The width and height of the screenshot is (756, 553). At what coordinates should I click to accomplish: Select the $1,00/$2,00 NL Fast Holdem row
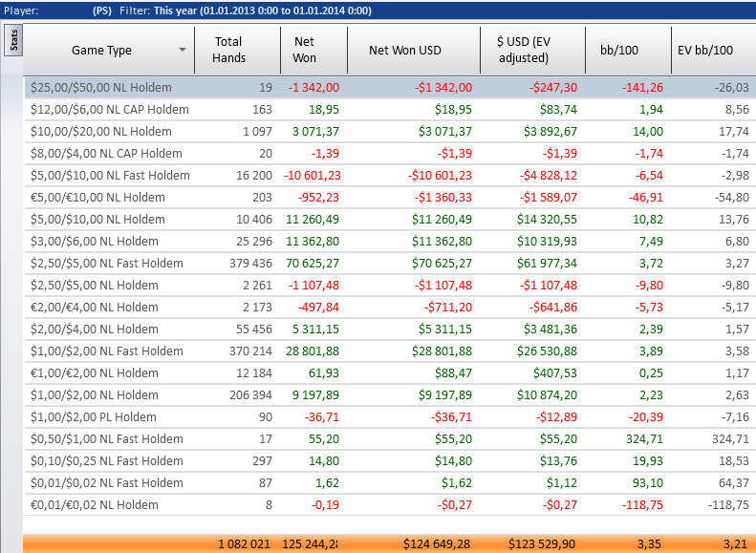coord(390,351)
